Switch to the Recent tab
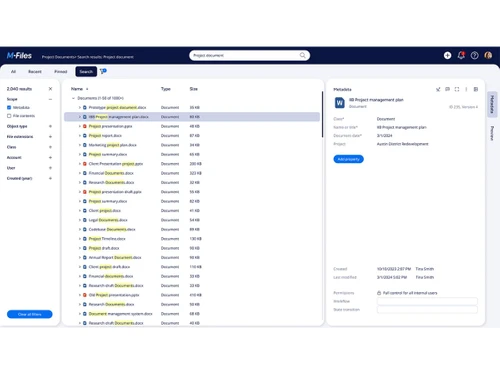 click(35, 72)
